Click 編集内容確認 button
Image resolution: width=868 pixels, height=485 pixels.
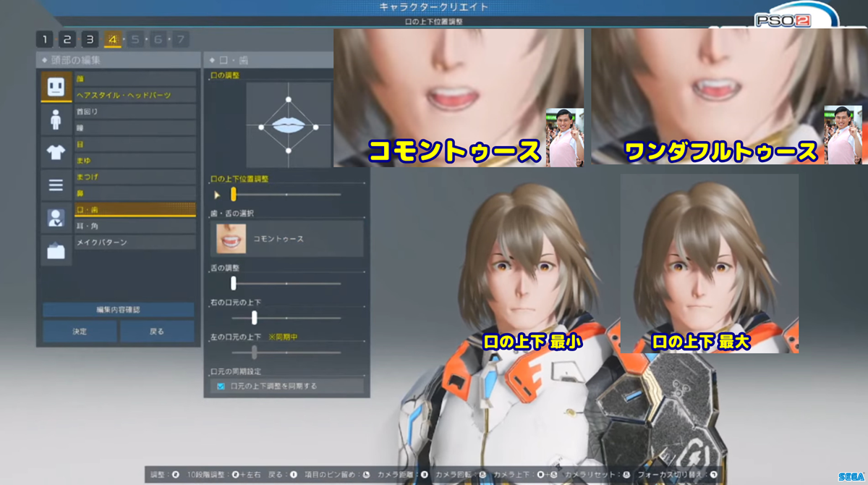[x=119, y=310]
